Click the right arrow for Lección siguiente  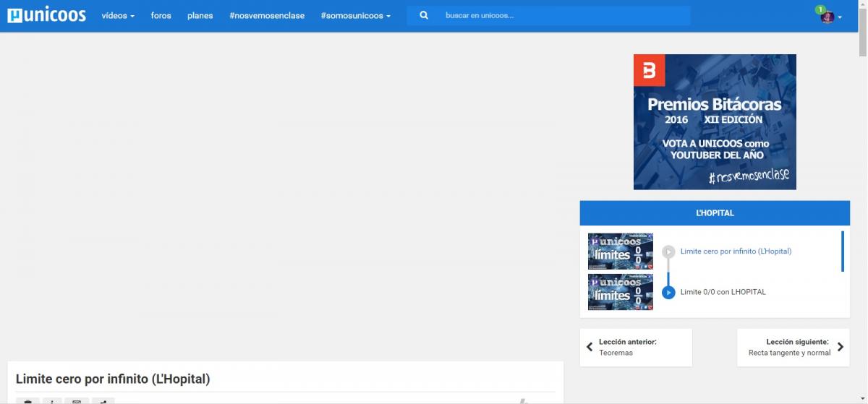tap(840, 347)
